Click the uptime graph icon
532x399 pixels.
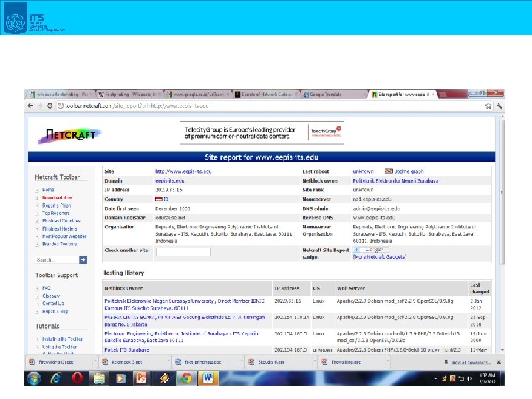[389, 171]
